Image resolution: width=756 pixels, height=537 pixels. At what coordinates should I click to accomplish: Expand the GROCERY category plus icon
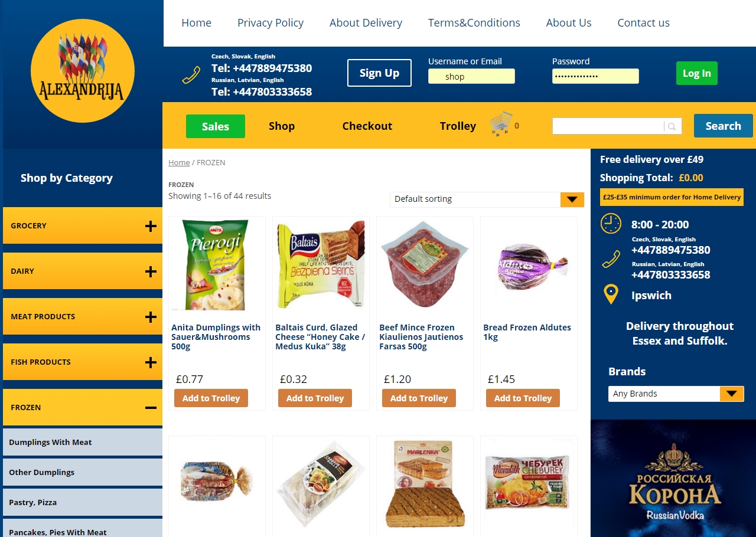point(151,226)
